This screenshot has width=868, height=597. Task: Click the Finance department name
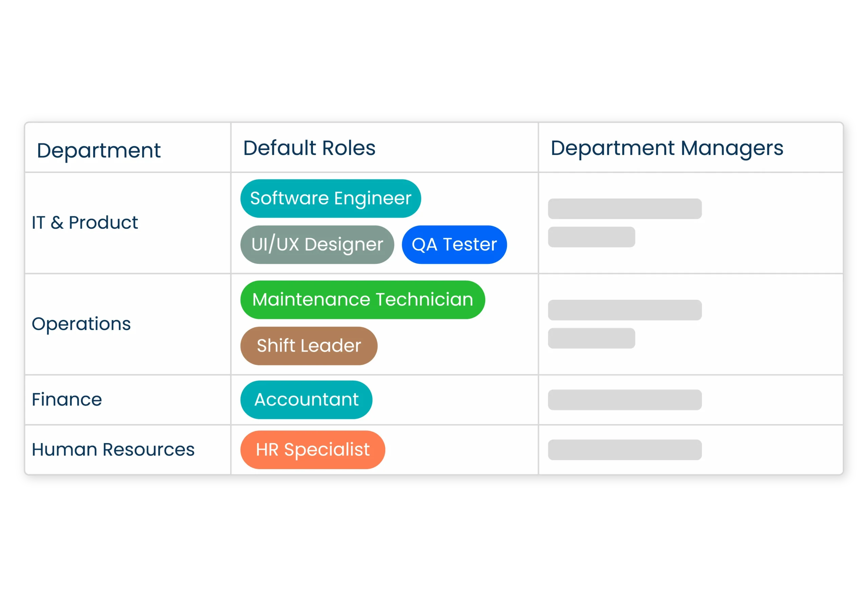(x=66, y=400)
